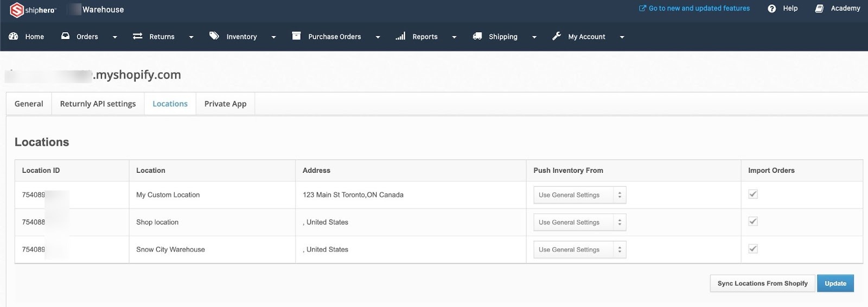Click the Reports bar chart icon
The width and height of the screenshot is (868, 307).
tap(400, 36)
